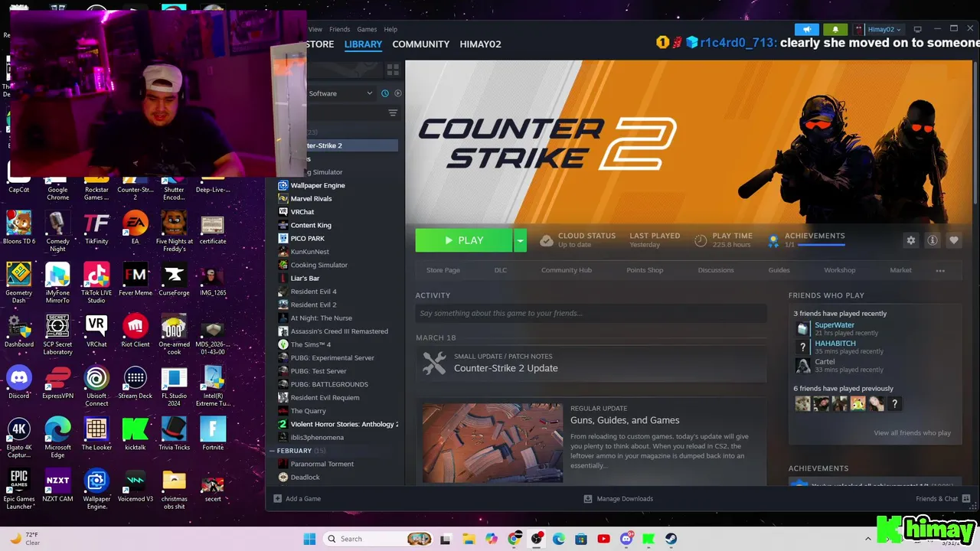Image resolution: width=980 pixels, height=551 pixels.
Task: Collapse the FEBRUARY games section
Action: (272, 451)
